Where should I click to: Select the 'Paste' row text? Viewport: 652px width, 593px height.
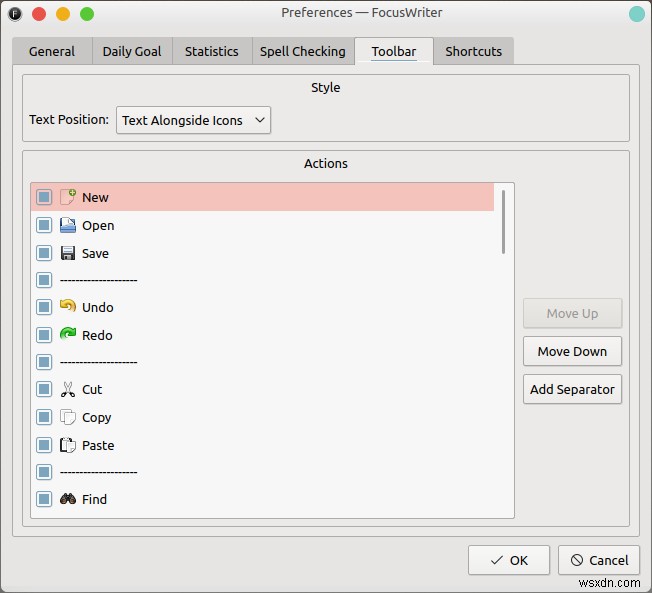[x=98, y=445]
